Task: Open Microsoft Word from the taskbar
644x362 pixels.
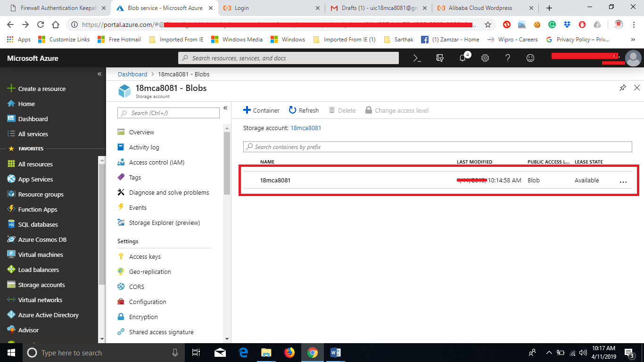Action: pos(335,353)
